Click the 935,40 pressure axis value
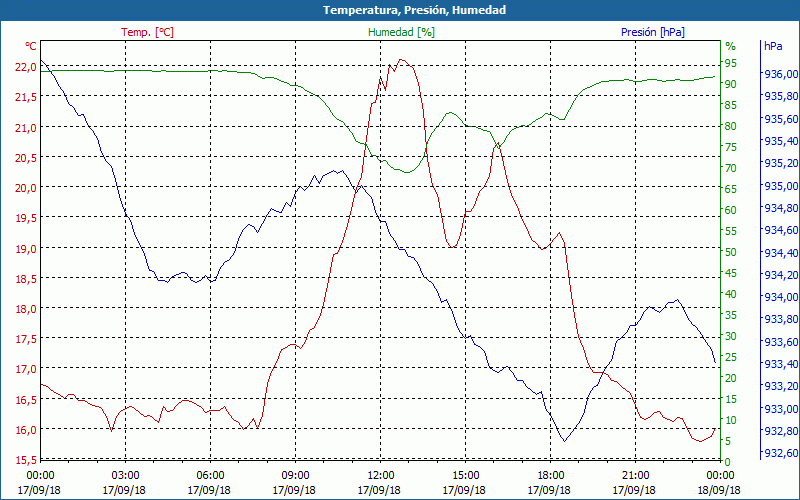The image size is (800, 500). (781, 141)
